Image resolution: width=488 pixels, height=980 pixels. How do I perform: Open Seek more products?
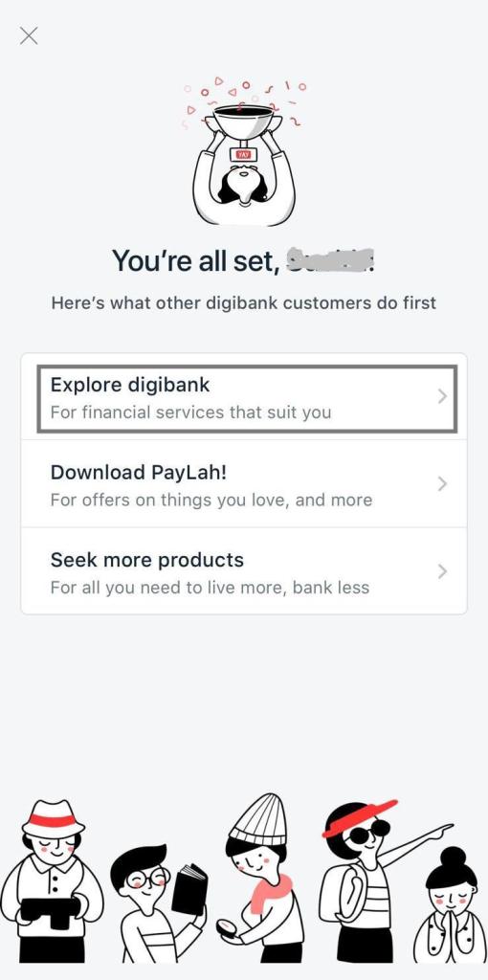pyautogui.click(x=244, y=571)
